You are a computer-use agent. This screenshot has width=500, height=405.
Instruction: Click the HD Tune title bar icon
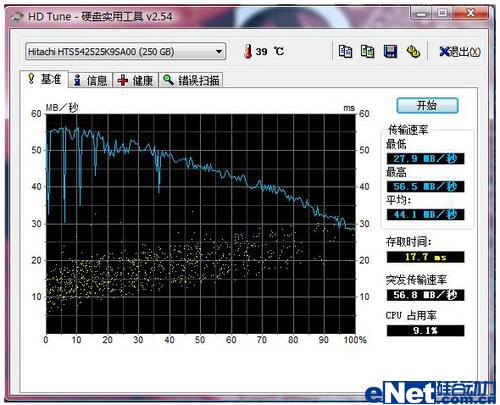(17, 17)
